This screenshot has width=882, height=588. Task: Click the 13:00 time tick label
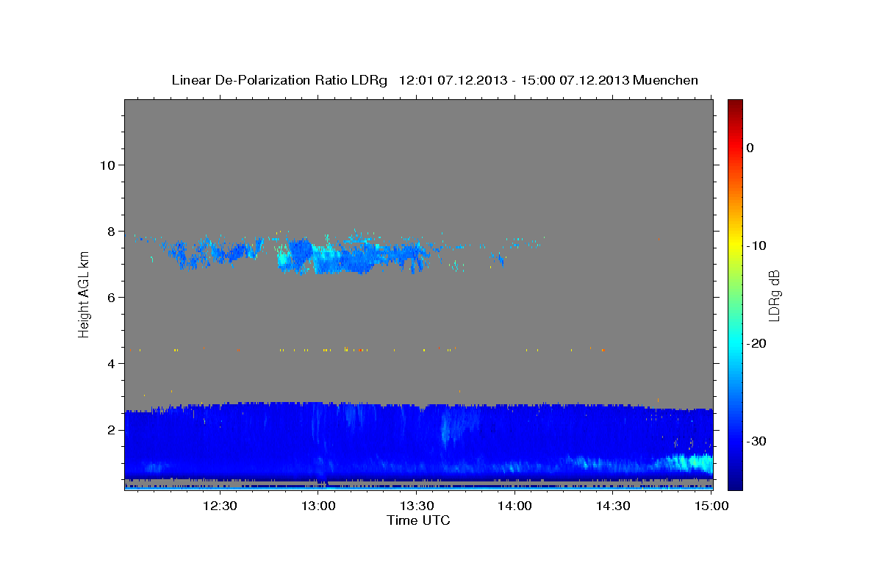(318, 506)
